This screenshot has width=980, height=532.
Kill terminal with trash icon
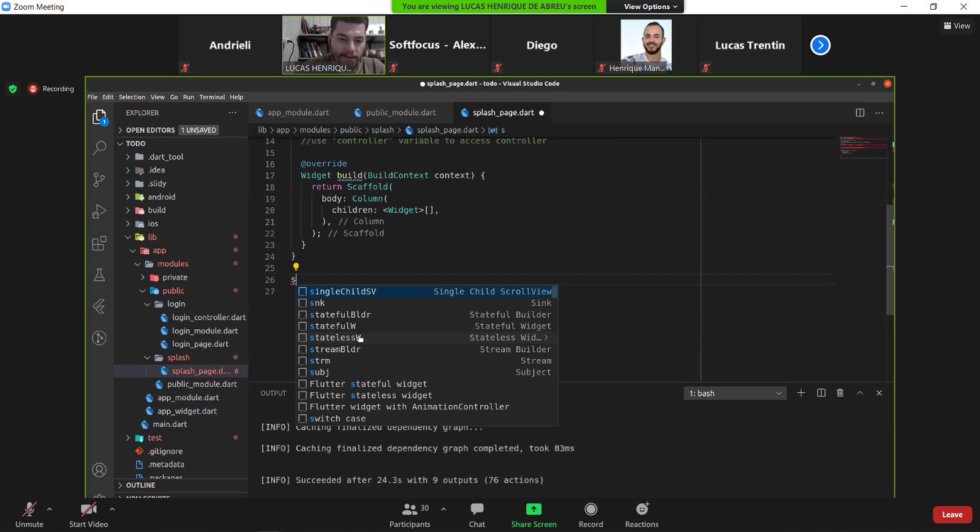click(840, 393)
